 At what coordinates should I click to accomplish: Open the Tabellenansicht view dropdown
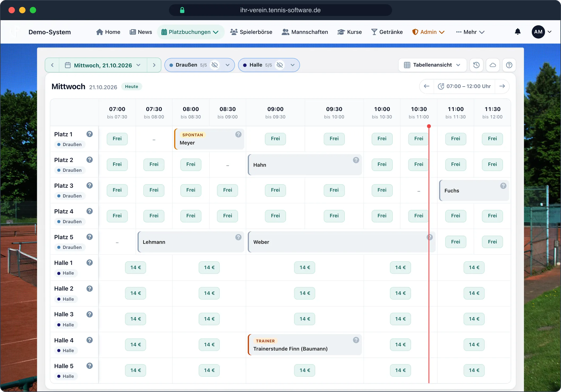[x=432, y=65]
